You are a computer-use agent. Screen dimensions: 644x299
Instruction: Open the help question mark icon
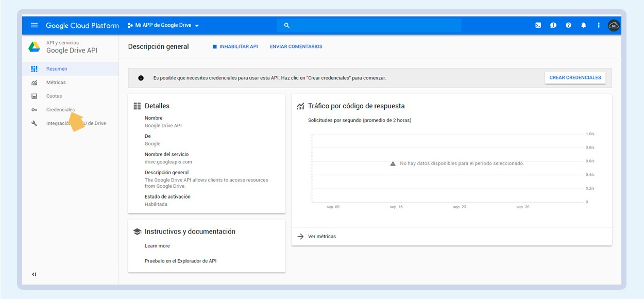tap(568, 25)
